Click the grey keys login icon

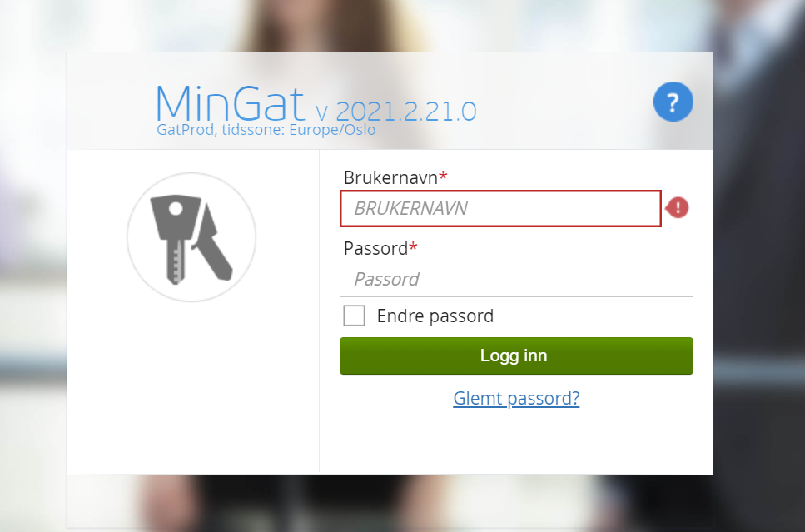191,239
